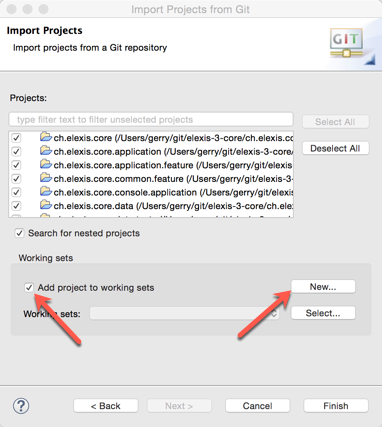Disable Add project to working sets
This screenshot has height=427, width=382.
pos(29,287)
